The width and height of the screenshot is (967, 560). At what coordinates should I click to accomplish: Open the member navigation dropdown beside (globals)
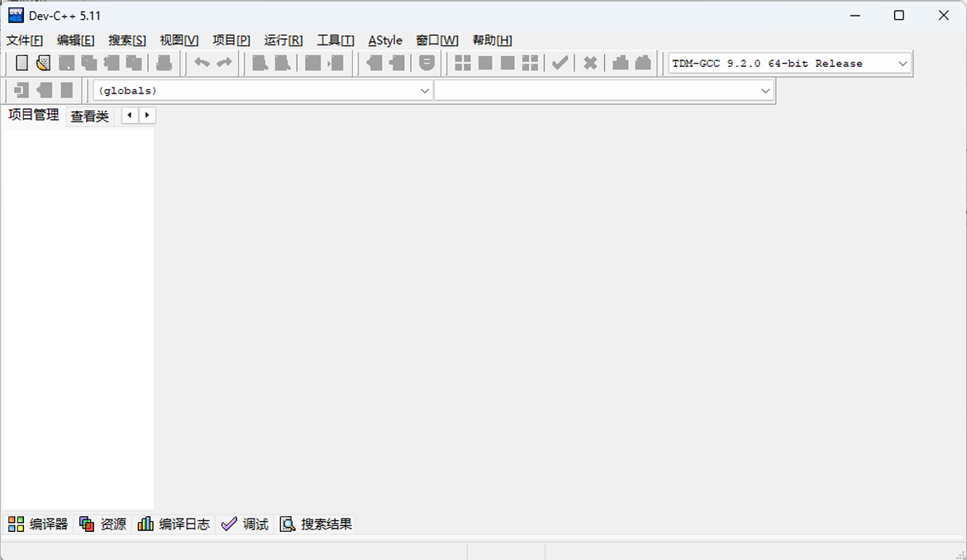pos(765,90)
